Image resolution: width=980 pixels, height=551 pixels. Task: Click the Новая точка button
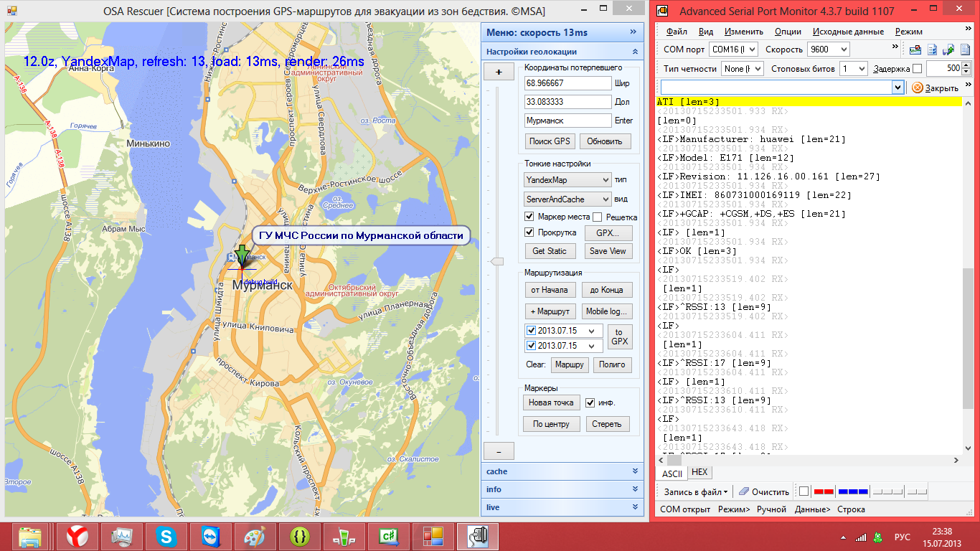coord(551,402)
